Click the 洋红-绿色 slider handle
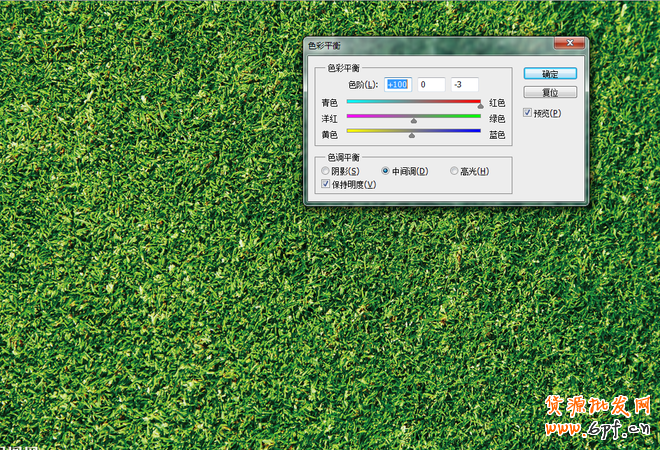The image size is (660, 450). 414,121
